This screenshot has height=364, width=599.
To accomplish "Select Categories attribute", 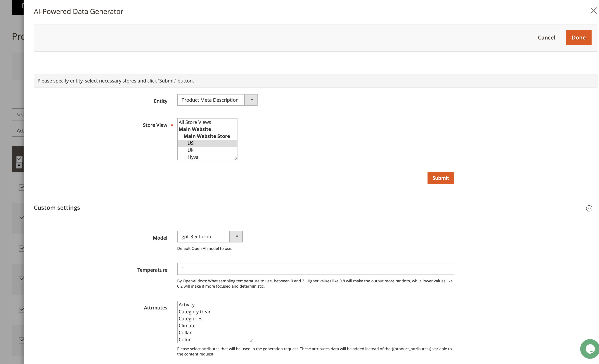I will [x=215, y=319].
